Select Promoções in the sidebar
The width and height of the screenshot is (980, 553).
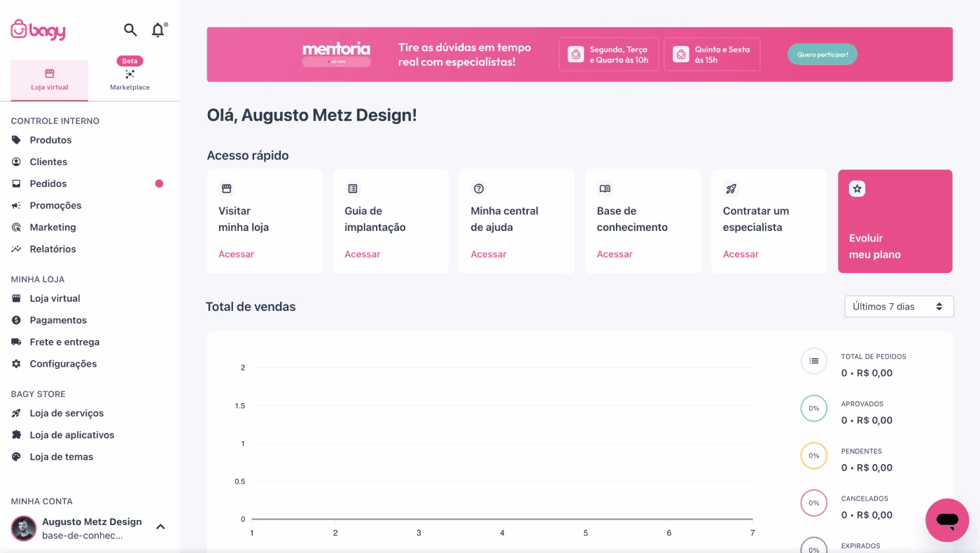55,205
